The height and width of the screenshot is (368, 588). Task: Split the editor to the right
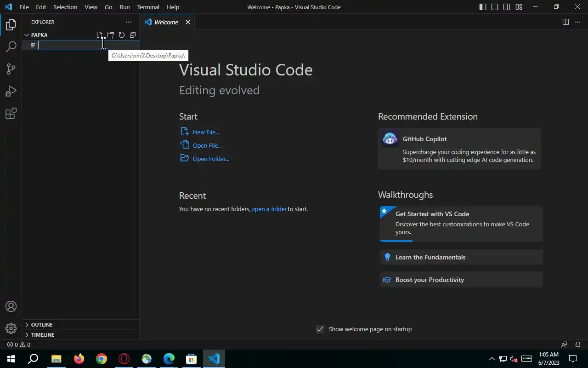tap(565, 22)
